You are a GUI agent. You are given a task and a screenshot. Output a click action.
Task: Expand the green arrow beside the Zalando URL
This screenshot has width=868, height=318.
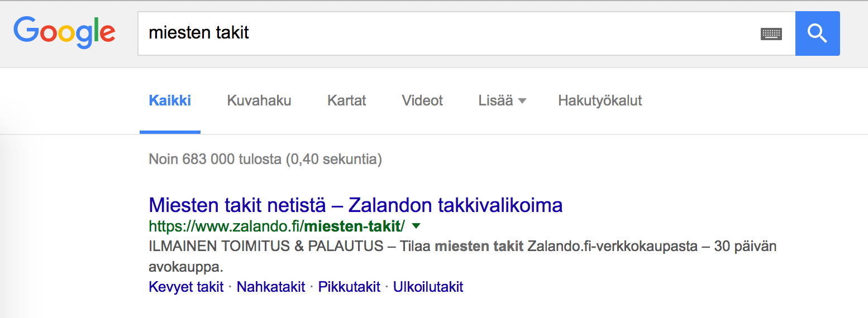[416, 226]
